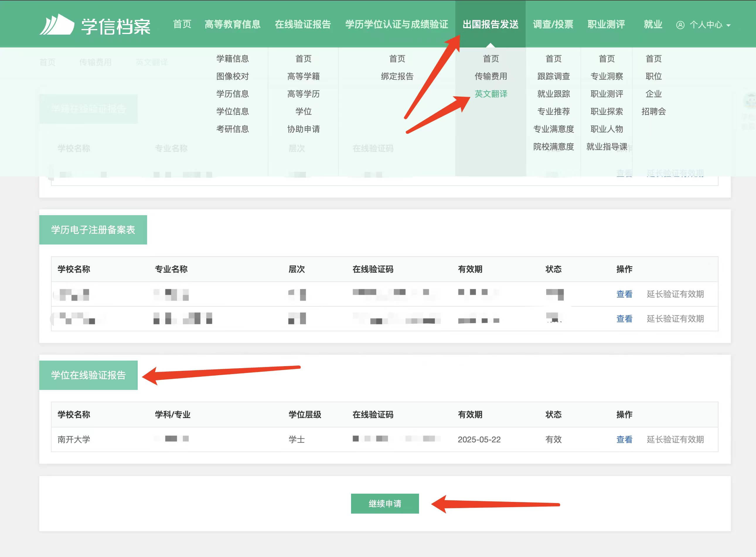
Task: Select 绑定报告 under 在线验证报告
Action: [x=398, y=76]
